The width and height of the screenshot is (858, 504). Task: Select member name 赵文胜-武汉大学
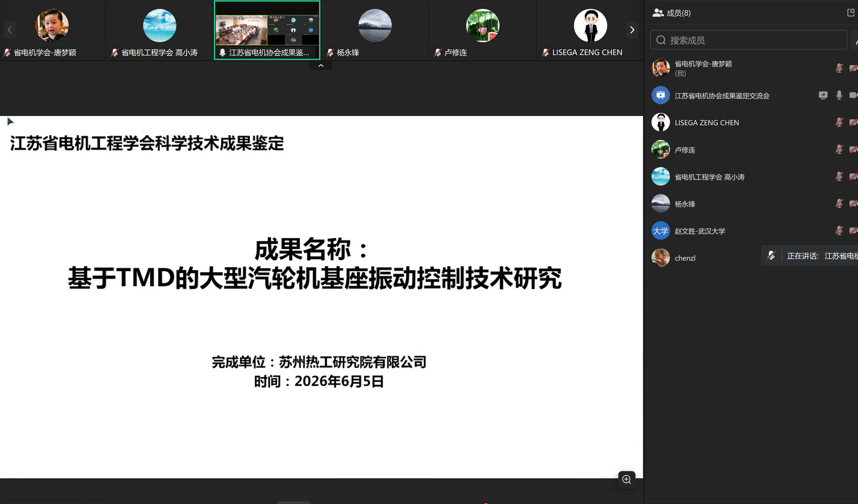pyautogui.click(x=700, y=231)
